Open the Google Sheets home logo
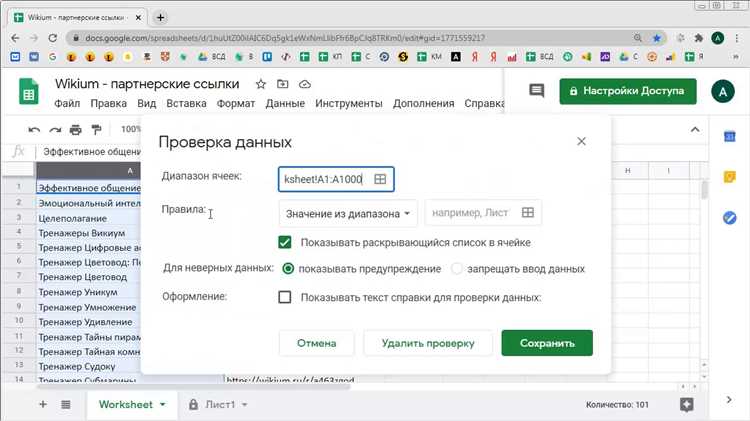750x421 pixels. pos(29,91)
